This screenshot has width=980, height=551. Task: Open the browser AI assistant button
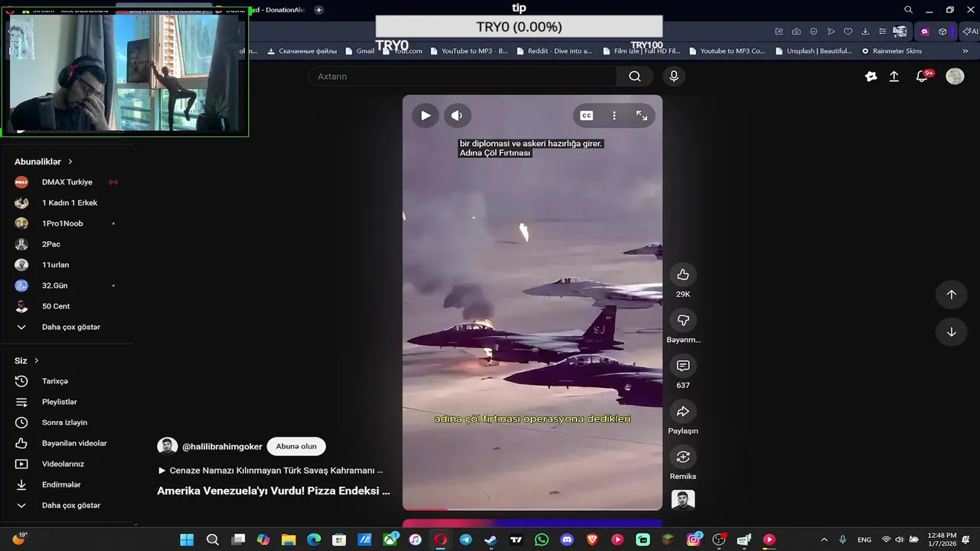(969, 31)
